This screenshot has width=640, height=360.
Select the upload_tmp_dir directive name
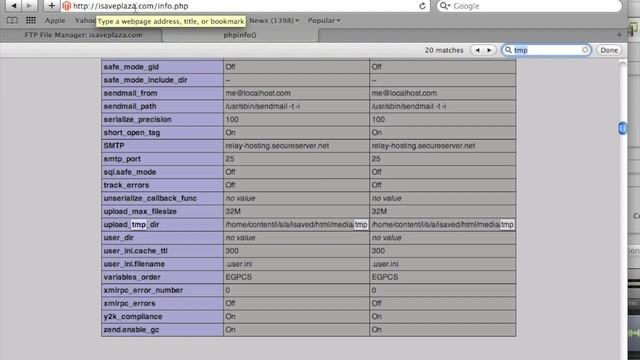131,224
